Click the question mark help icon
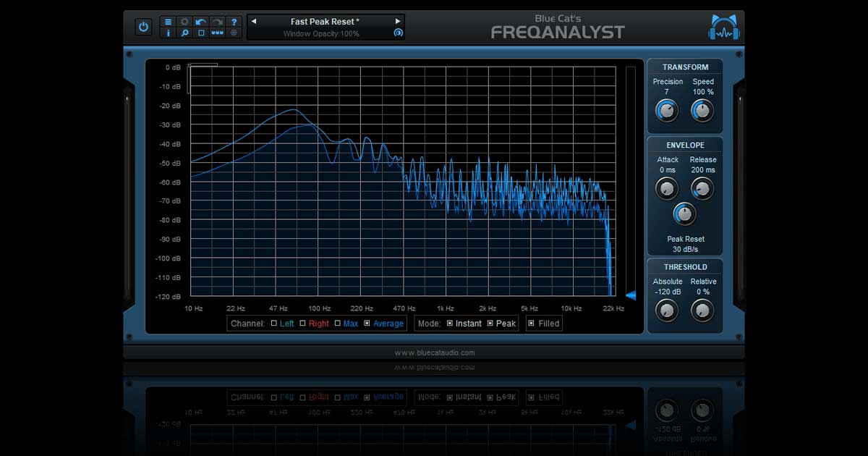Image resolution: width=868 pixels, height=456 pixels. pyautogui.click(x=234, y=22)
